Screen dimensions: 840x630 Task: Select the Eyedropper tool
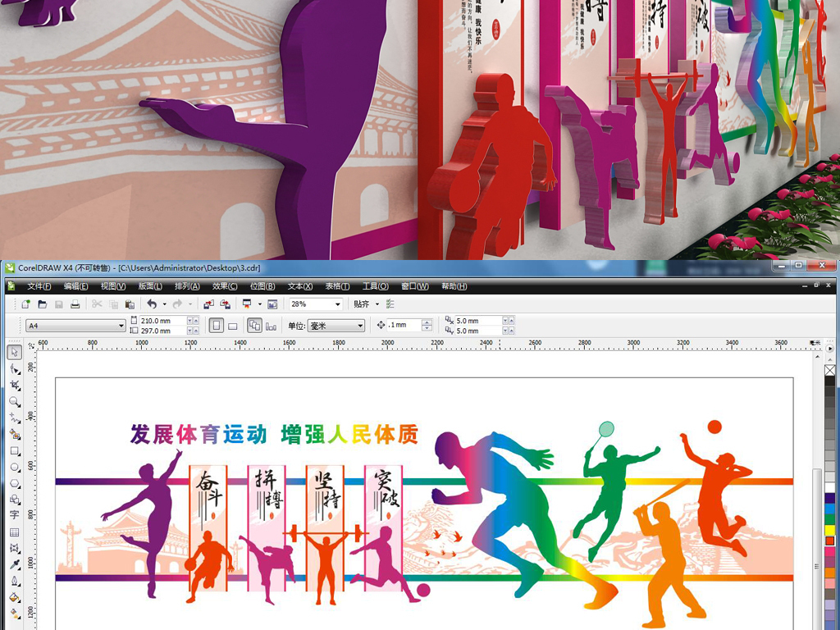click(x=14, y=564)
